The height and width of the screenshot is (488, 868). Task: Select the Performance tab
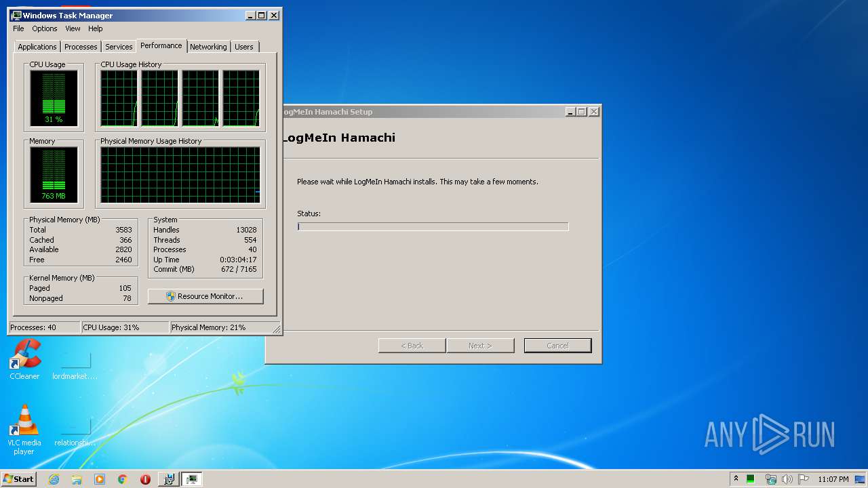pos(161,45)
